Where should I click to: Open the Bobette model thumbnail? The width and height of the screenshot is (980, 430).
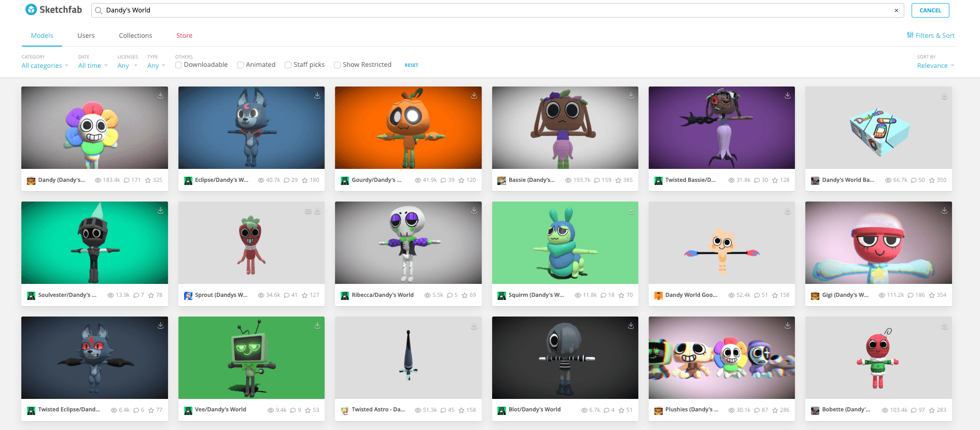(878, 357)
